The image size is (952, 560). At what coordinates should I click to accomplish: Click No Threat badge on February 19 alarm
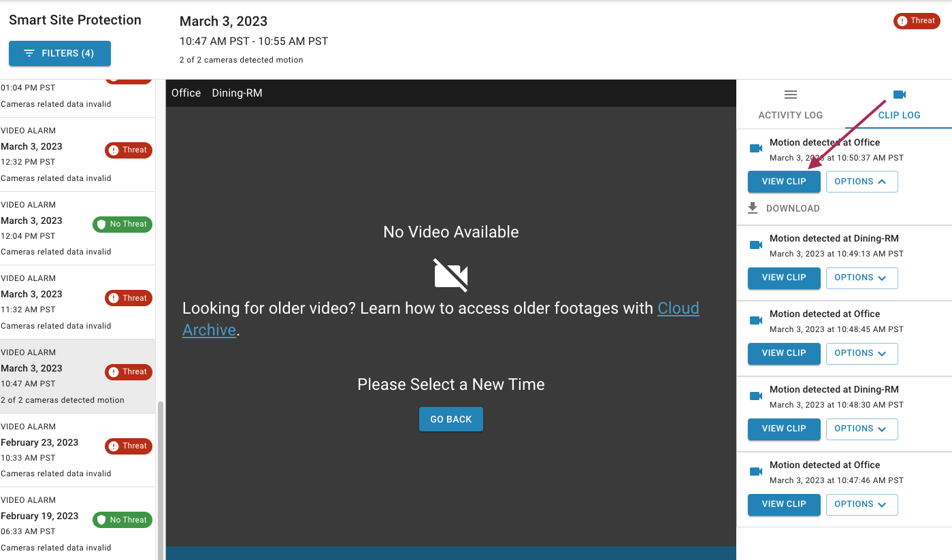[x=122, y=520]
